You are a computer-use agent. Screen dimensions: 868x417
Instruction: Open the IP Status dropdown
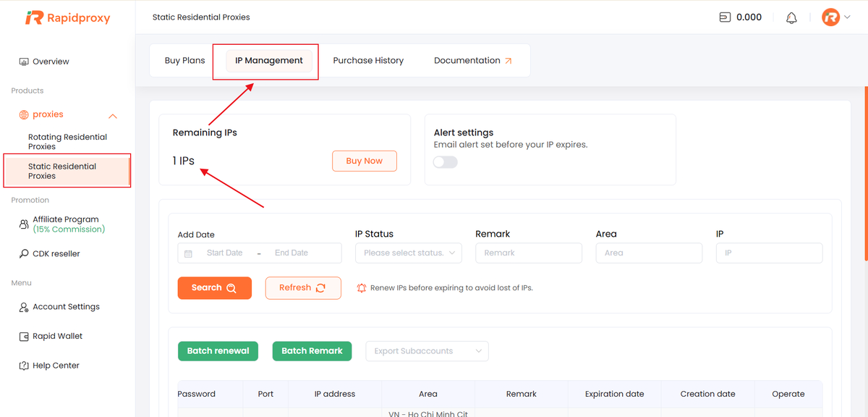tap(408, 253)
